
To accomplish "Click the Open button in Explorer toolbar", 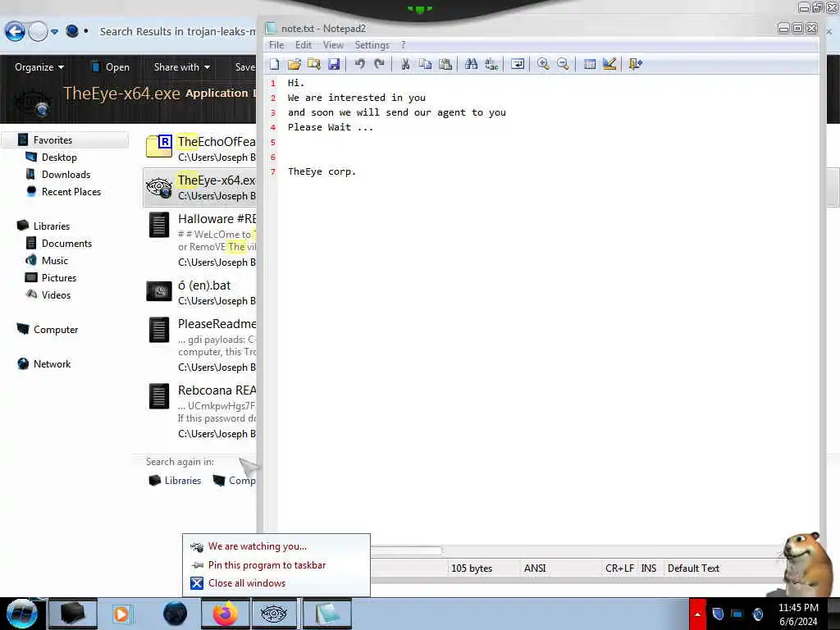I will pyautogui.click(x=111, y=67).
